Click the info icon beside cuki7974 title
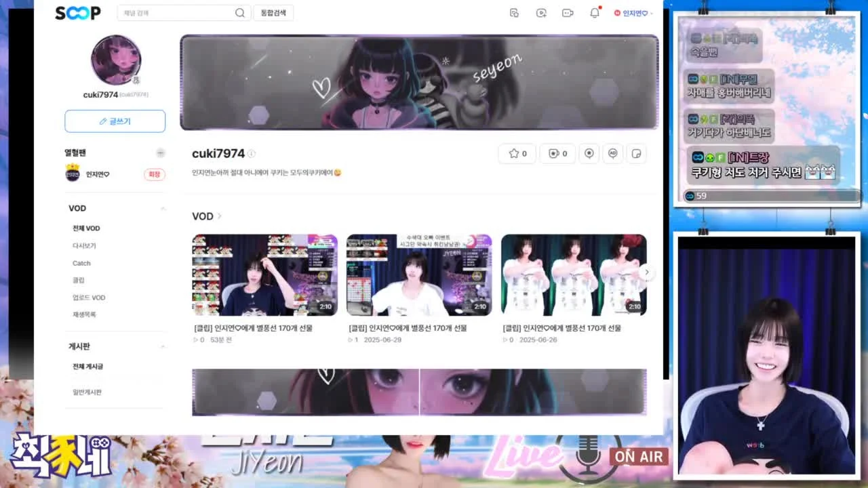This screenshot has width=868, height=488. coord(252,154)
